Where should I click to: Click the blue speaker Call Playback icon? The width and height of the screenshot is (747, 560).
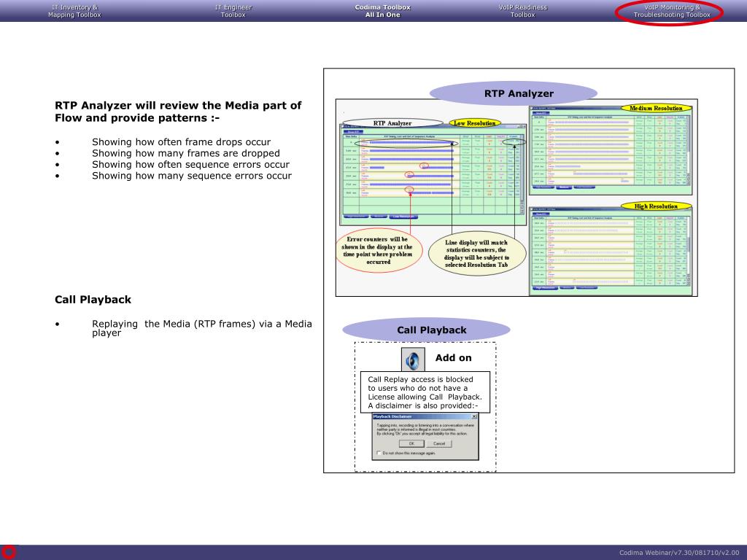tap(413, 359)
